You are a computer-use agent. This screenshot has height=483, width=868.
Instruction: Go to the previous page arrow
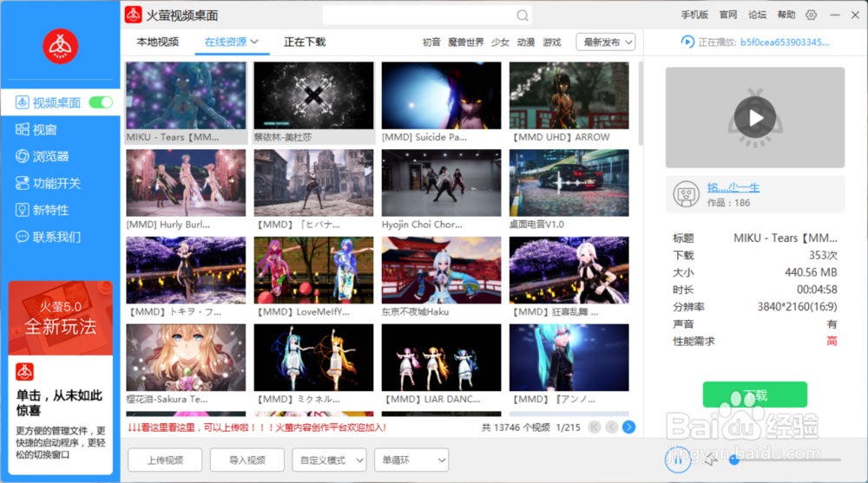612,428
